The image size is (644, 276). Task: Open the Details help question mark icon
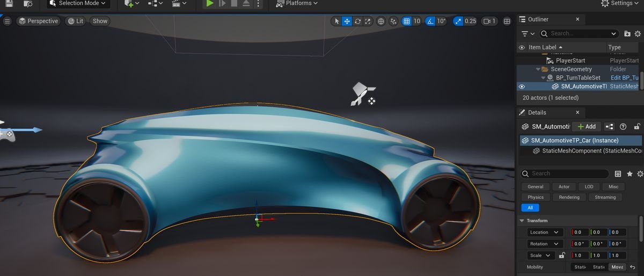[623, 127]
